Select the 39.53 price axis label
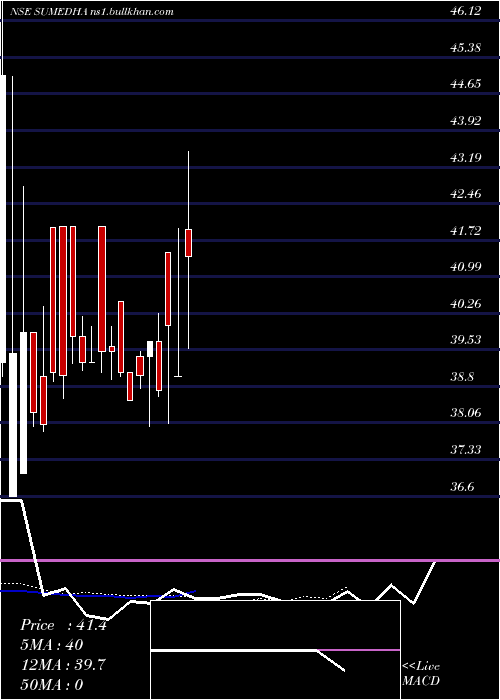The width and height of the screenshot is (500, 700). click(466, 340)
